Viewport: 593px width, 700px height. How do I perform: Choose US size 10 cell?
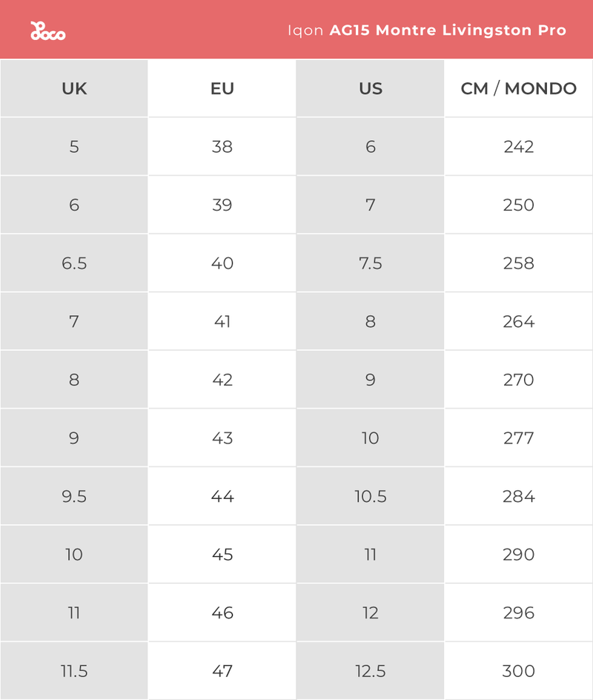pos(371,438)
